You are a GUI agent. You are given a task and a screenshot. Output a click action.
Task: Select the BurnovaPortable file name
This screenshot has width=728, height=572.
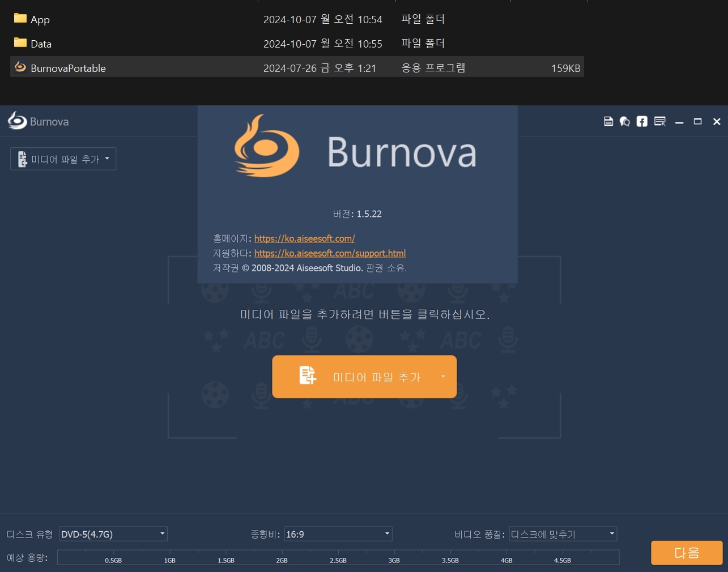[x=68, y=68]
